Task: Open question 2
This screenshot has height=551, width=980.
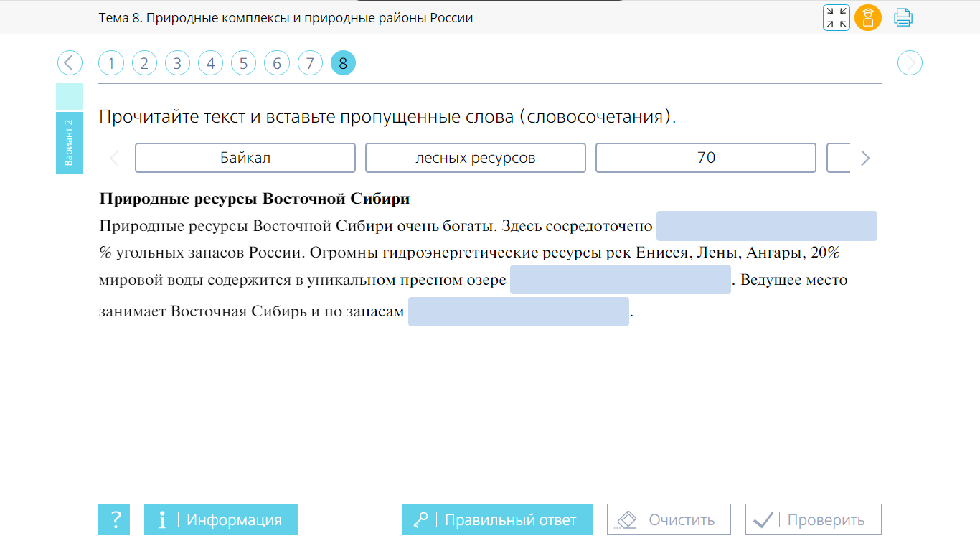Action: [x=144, y=63]
